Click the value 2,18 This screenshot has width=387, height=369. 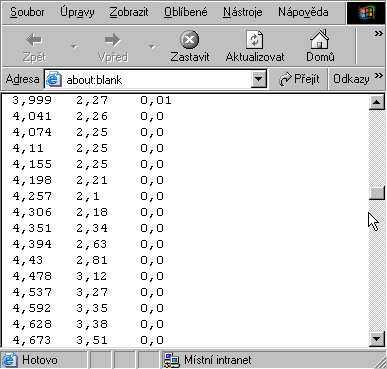tap(92, 212)
